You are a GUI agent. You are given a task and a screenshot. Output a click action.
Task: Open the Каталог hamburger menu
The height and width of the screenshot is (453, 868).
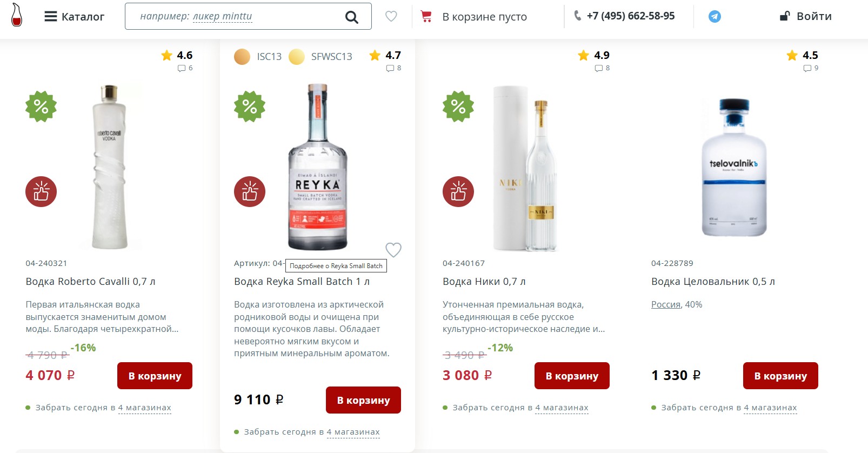pos(51,17)
